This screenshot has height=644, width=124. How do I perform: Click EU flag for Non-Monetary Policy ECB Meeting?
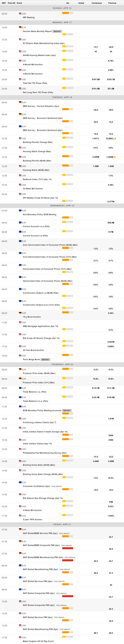coord(20,210)
